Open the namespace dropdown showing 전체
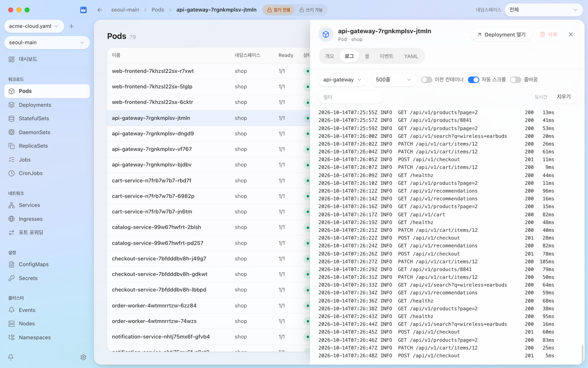The width and height of the screenshot is (588, 368). (x=543, y=10)
